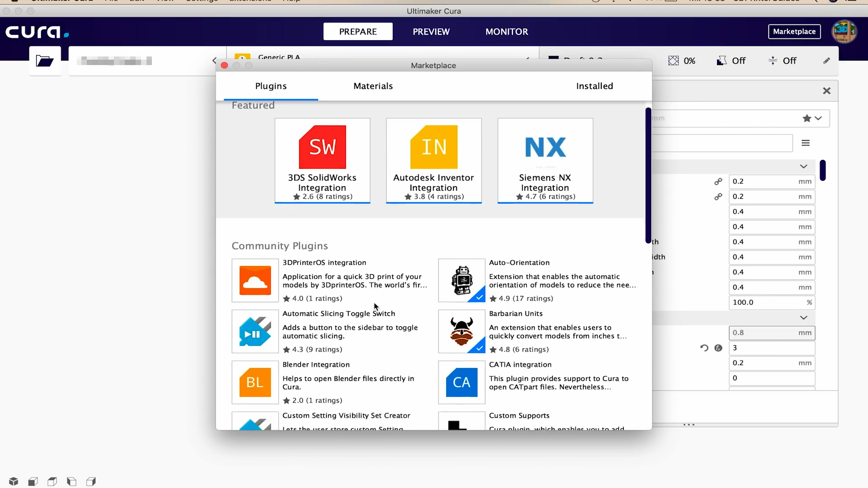The image size is (868, 488).
Task: Click the panel resize handle dots
Action: [689, 425]
